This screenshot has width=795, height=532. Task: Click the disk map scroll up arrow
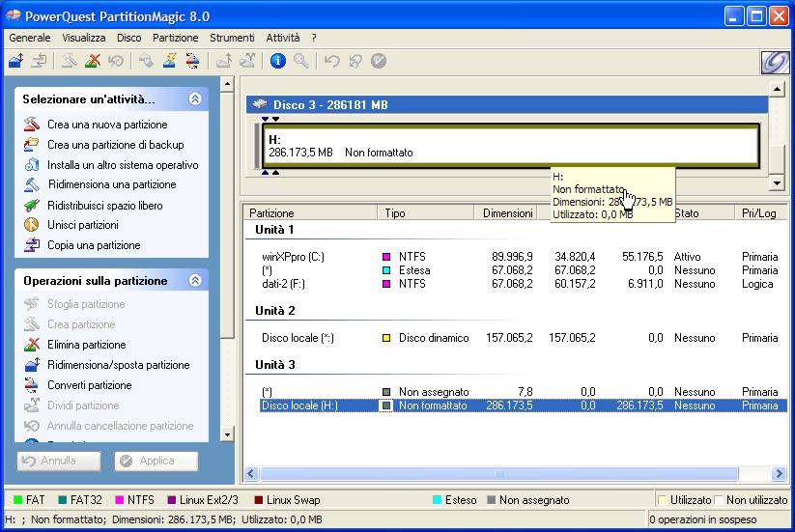[777, 90]
